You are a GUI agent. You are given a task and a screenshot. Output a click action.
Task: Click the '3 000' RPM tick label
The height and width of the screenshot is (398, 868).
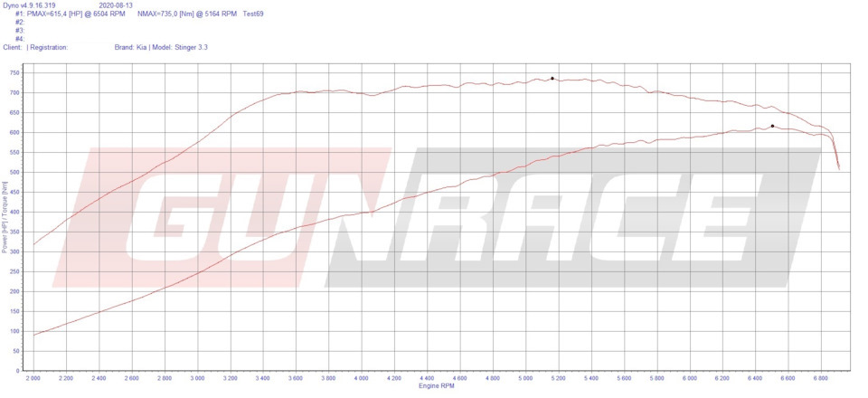tap(198, 377)
